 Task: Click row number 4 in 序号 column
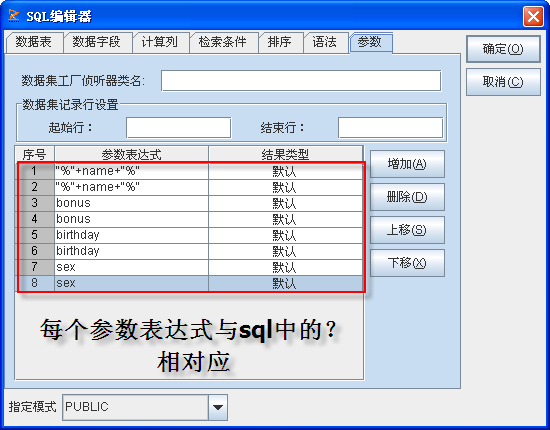click(x=34, y=219)
